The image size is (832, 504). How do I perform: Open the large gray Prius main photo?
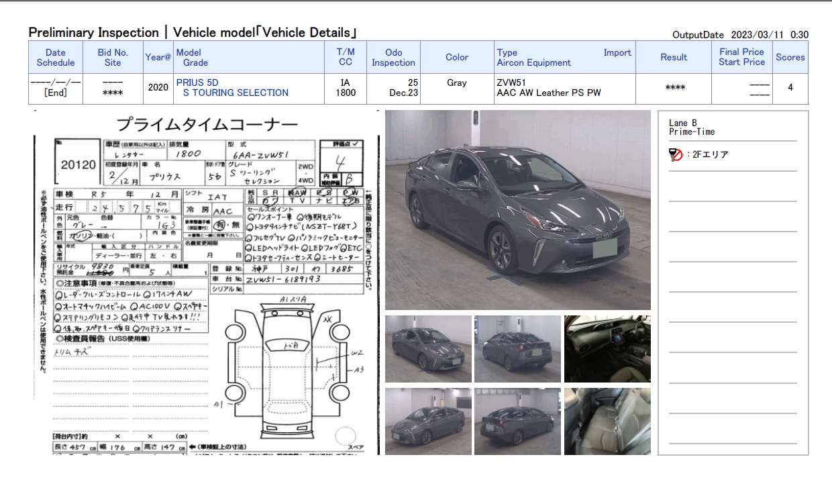click(517, 210)
